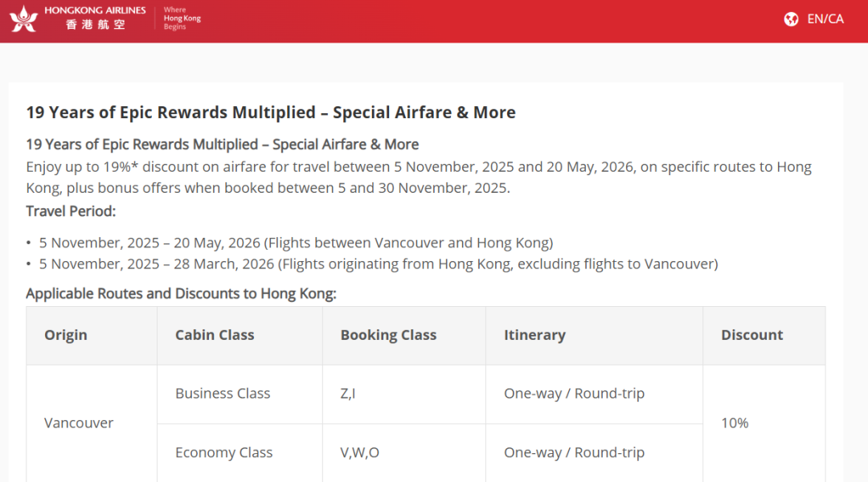Open the EN/CA language selector
This screenshot has height=482, width=868.
(825, 19)
